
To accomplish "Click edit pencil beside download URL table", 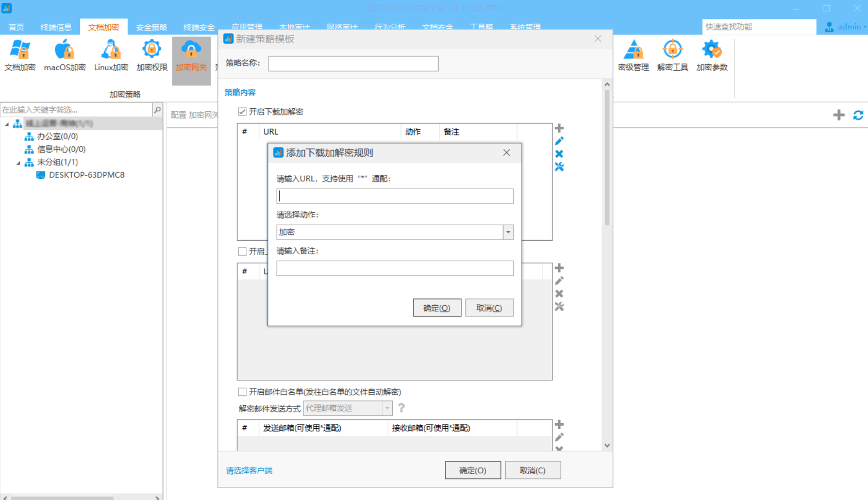I will tap(559, 141).
